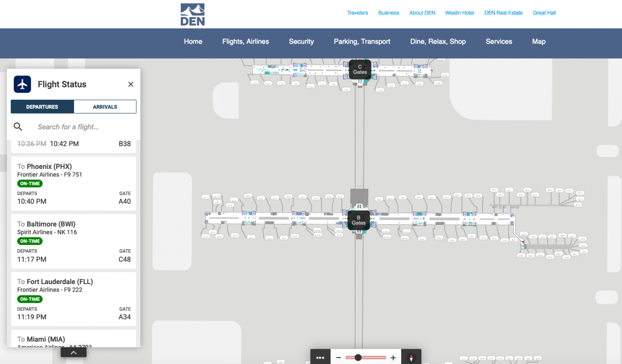This screenshot has height=364, width=622.
Task: Open the Westin Hotel link
Action: pos(459,13)
